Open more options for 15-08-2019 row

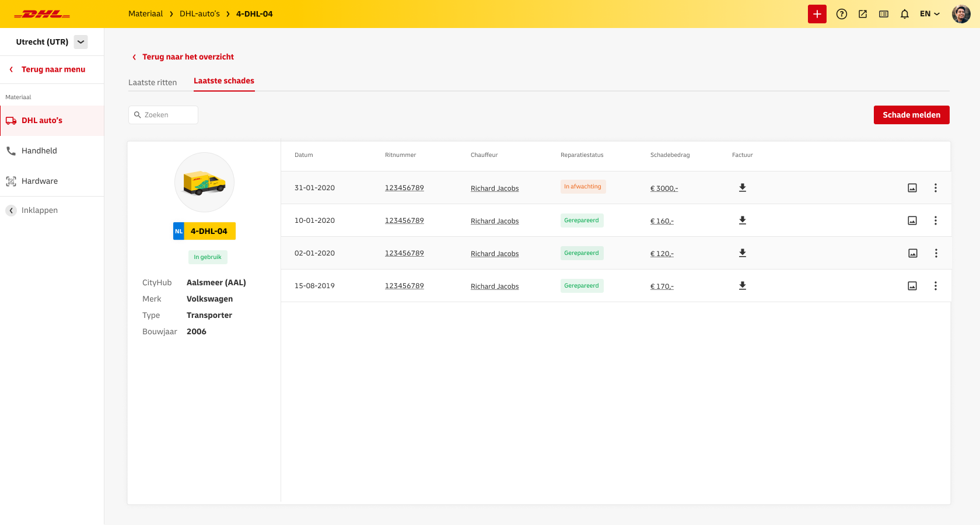coord(936,286)
